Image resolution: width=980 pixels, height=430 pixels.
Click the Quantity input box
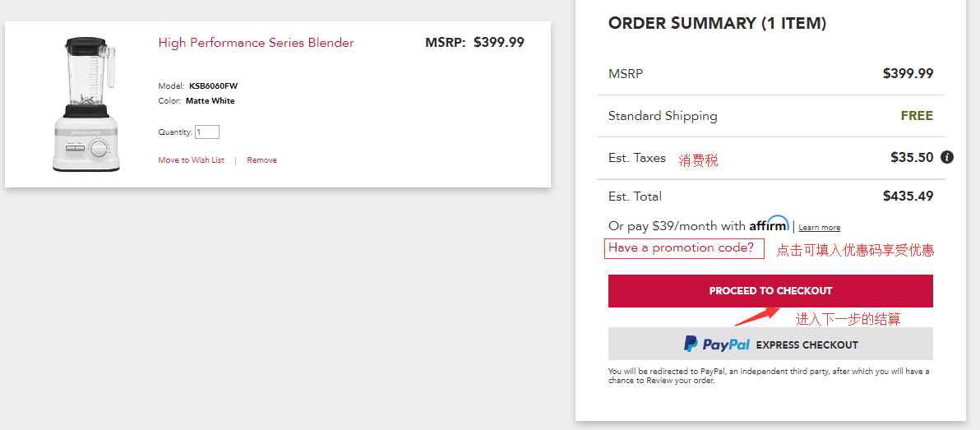click(x=206, y=132)
